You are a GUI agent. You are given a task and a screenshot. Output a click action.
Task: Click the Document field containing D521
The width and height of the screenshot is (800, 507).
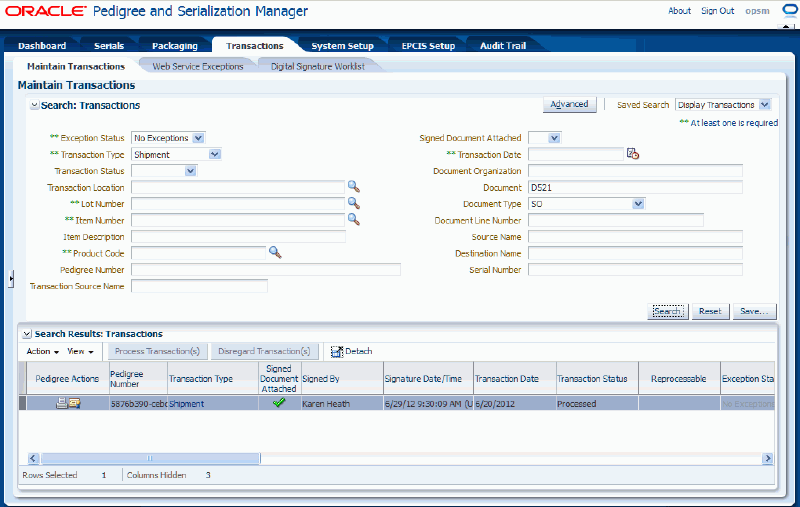pos(635,187)
